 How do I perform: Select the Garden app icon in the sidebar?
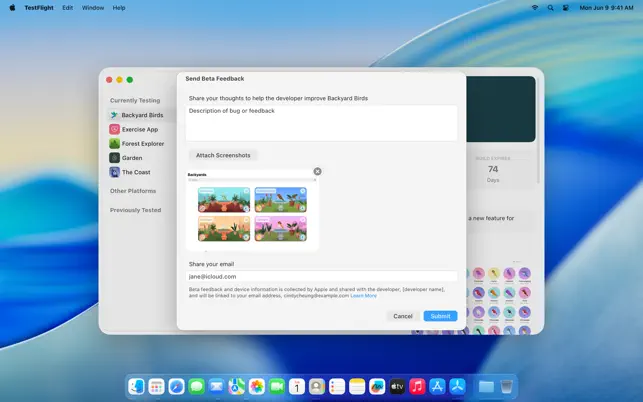coord(114,158)
